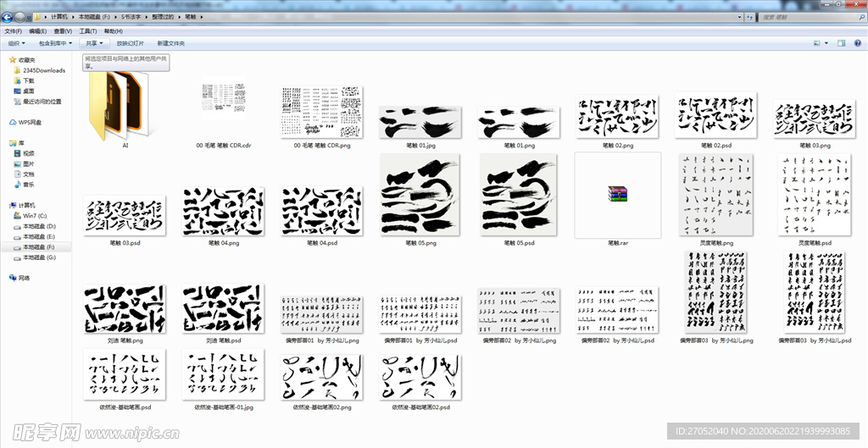Open the 笔触.rar archive file
This screenshot has height=448, width=868.
(x=618, y=196)
